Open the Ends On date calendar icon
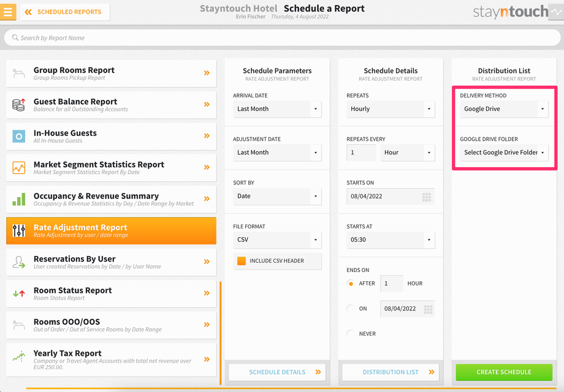 tap(428, 309)
